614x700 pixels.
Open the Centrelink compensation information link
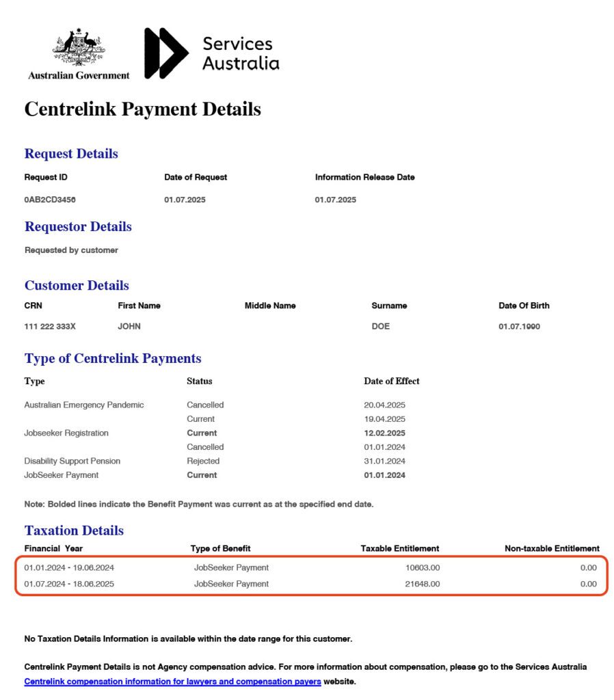tap(172, 682)
